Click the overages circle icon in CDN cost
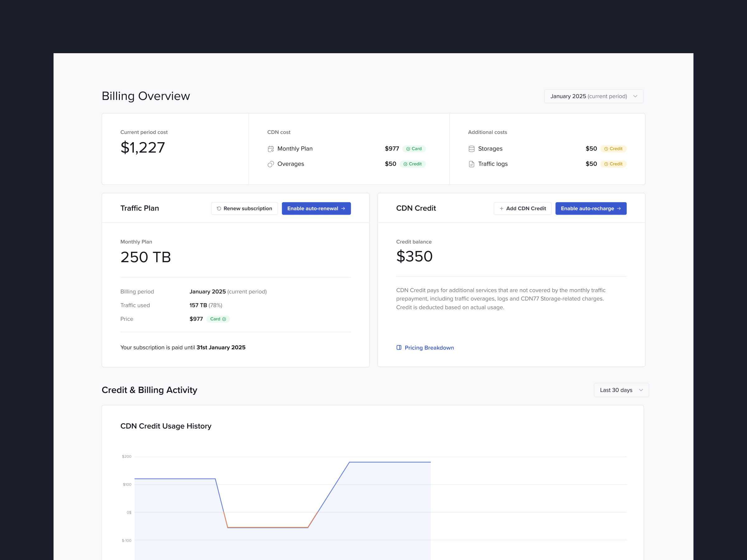 270,164
